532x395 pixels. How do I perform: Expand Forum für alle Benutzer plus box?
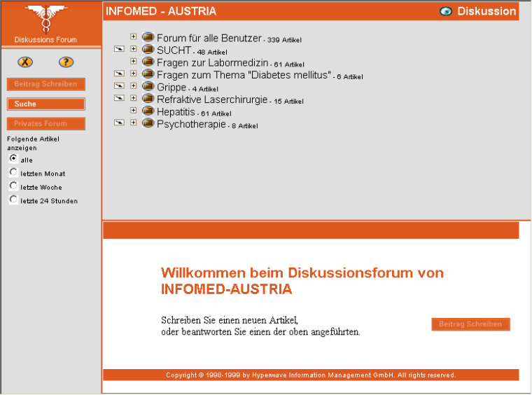click(133, 36)
